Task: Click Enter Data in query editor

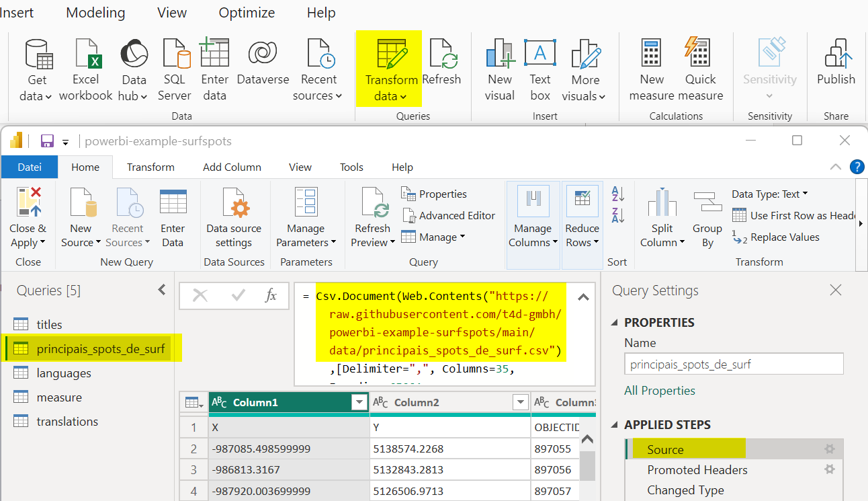Action: (x=173, y=218)
